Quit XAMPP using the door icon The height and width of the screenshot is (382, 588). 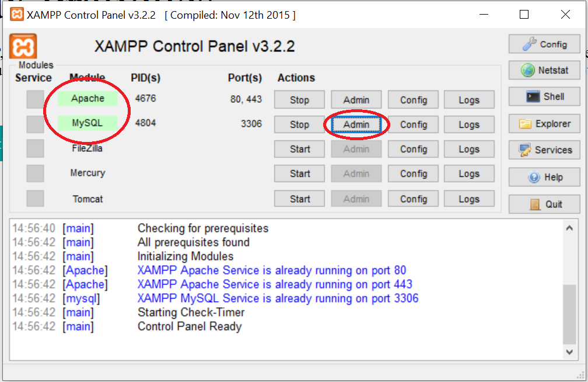(544, 204)
